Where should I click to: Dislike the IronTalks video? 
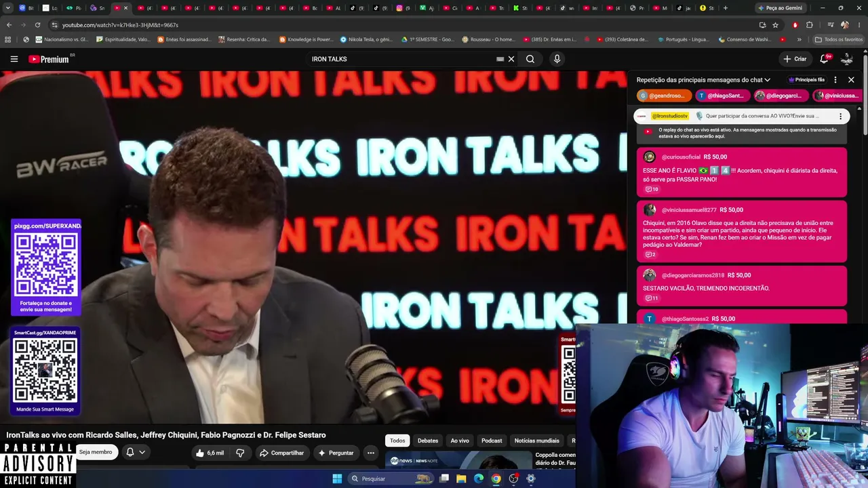(240, 453)
